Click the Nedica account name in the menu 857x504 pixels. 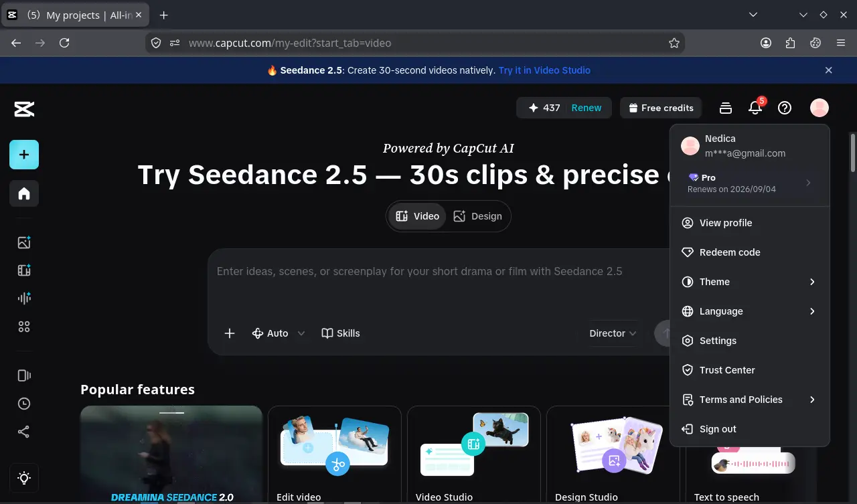pos(720,139)
